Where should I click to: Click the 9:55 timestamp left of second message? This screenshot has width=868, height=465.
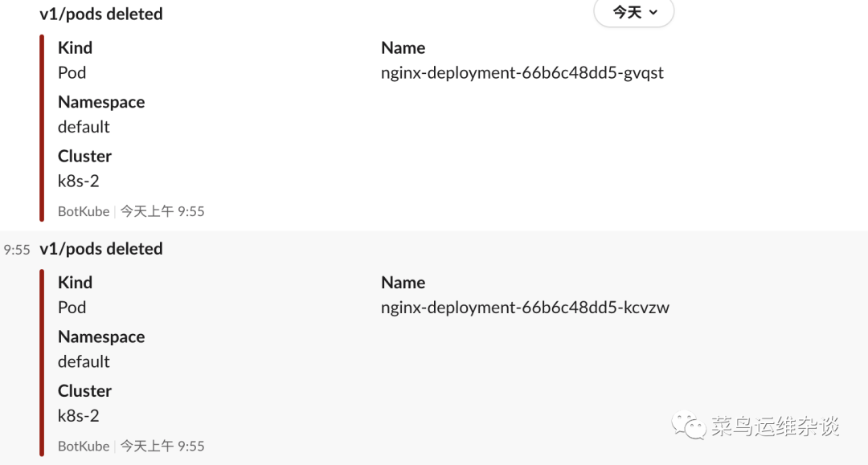pos(17,250)
